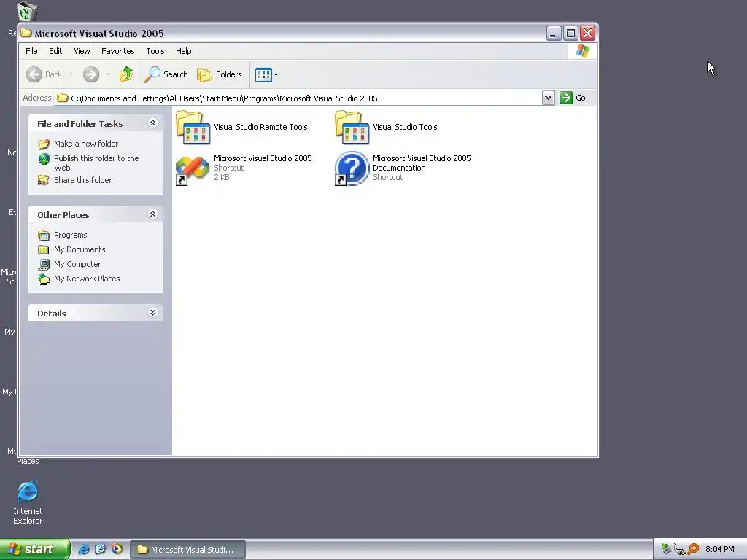Expand the Address bar dropdown list
Image resolution: width=747 pixels, height=560 pixels.
pyautogui.click(x=548, y=98)
